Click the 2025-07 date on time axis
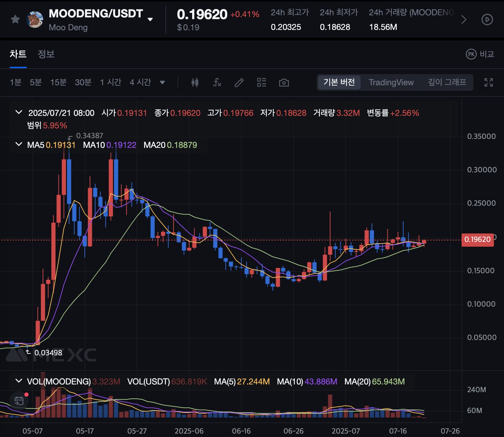Image resolution: width=504 pixels, height=437 pixels. tap(345, 431)
